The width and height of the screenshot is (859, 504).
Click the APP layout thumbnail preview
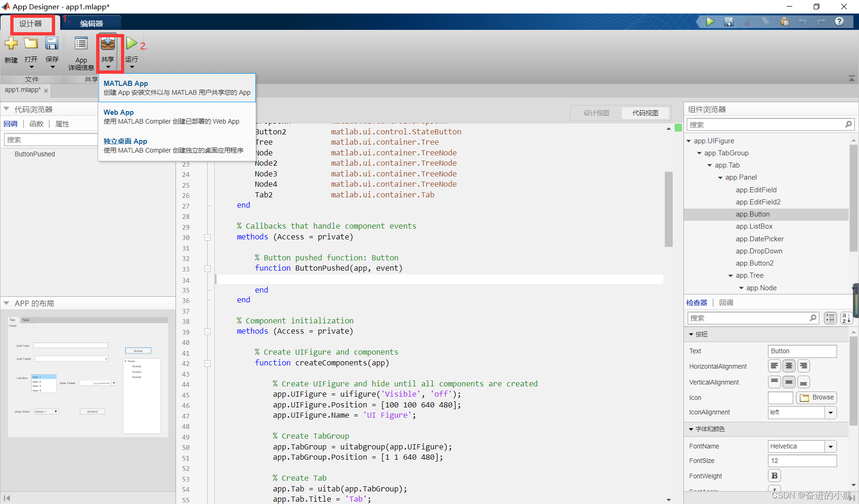point(88,377)
